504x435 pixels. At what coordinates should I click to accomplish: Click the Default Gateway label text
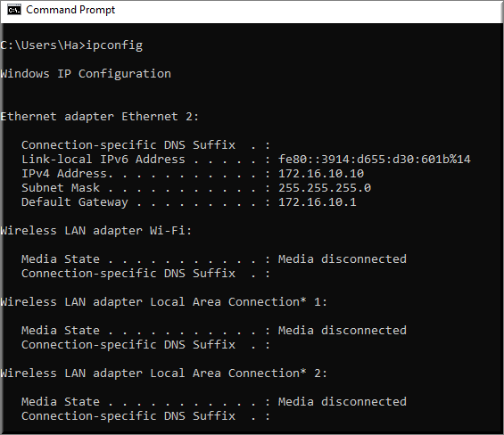tap(75, 202)
